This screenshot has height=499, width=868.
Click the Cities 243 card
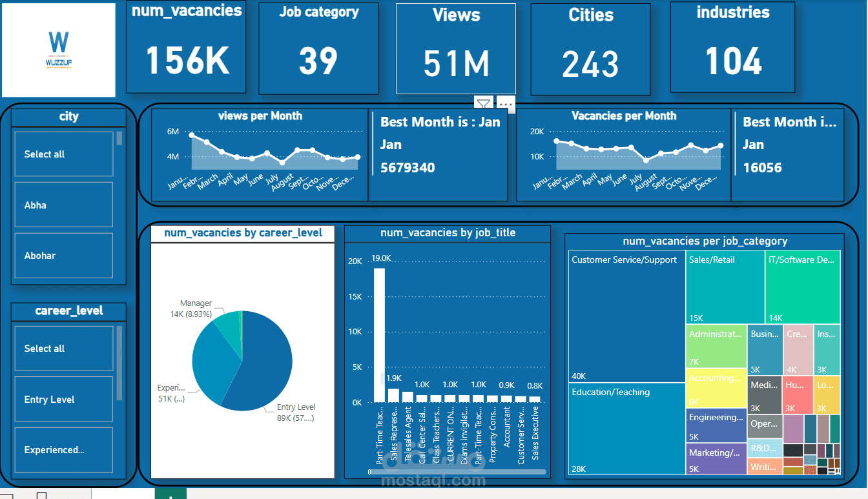590,48
